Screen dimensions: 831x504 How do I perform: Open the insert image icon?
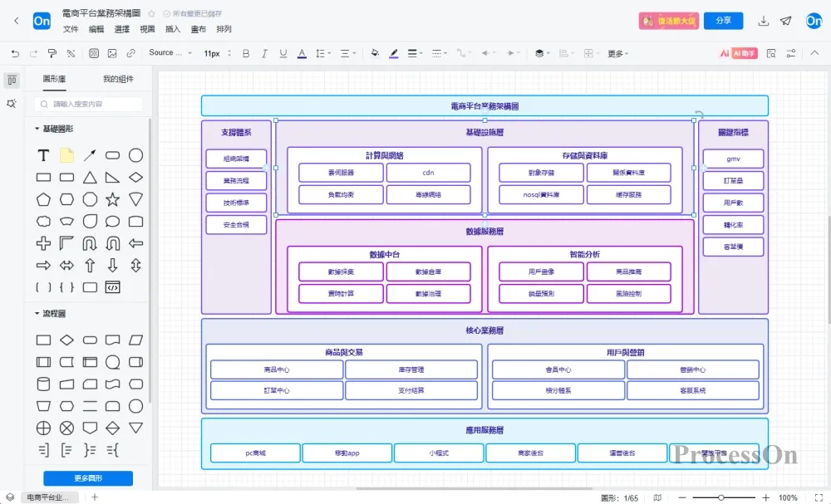tap(112, 53)
